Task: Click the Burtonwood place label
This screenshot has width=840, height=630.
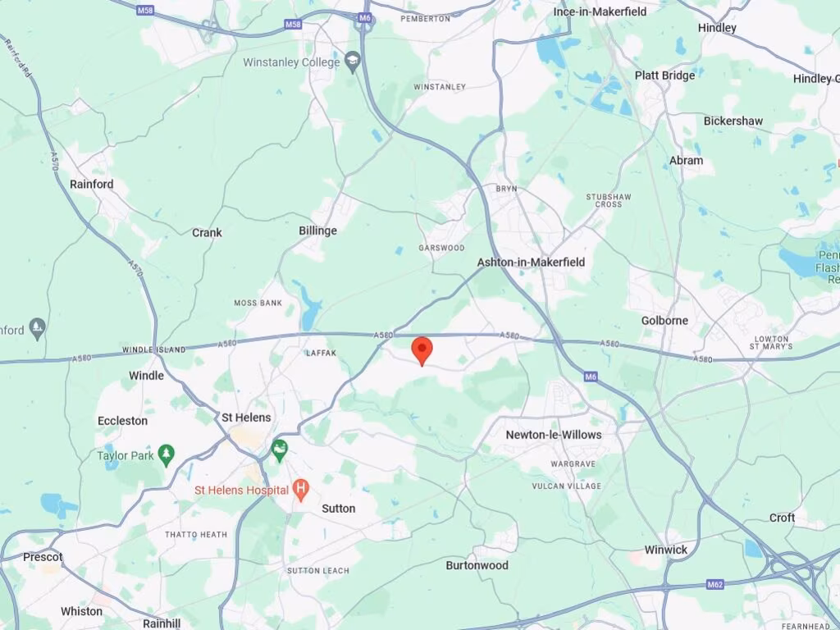Action: click(x=477, y=565)
